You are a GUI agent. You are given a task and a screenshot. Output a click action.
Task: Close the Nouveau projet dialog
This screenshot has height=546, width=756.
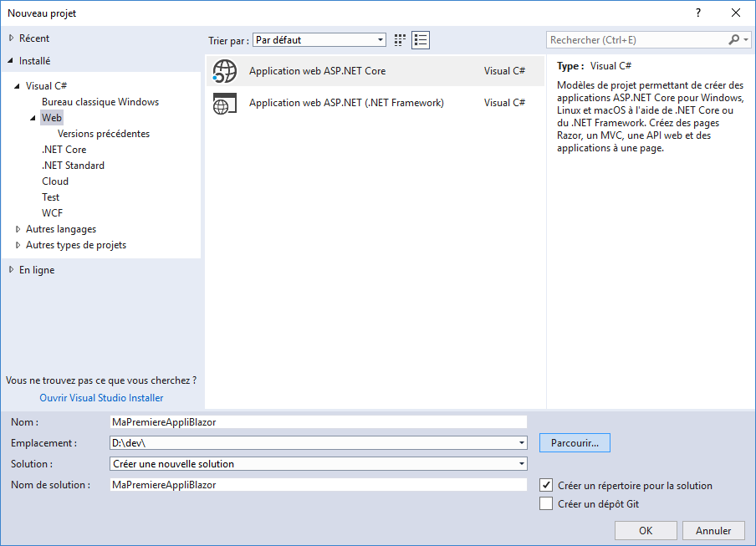coord(736,13)
